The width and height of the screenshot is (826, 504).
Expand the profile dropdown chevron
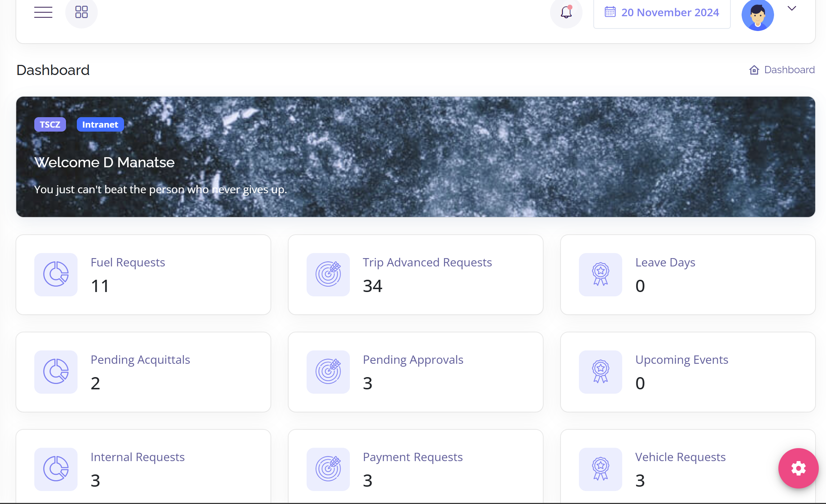point(792,9)
